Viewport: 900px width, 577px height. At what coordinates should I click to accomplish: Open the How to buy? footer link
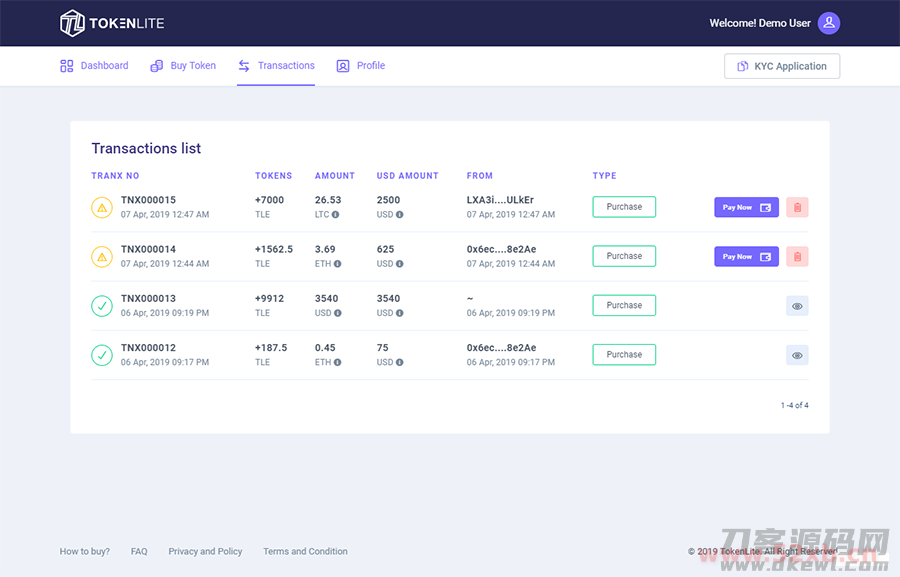coord(85,551)
